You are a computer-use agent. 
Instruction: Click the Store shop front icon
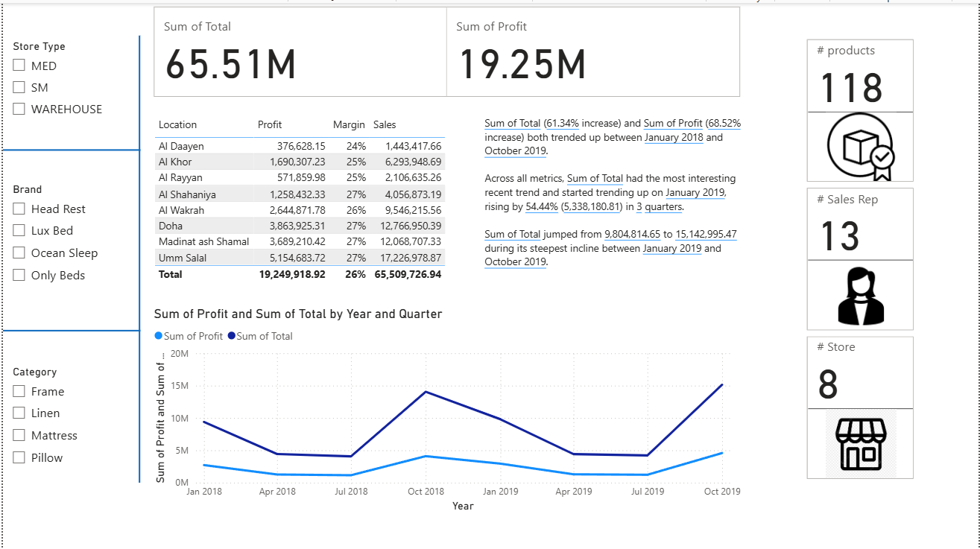861,443
